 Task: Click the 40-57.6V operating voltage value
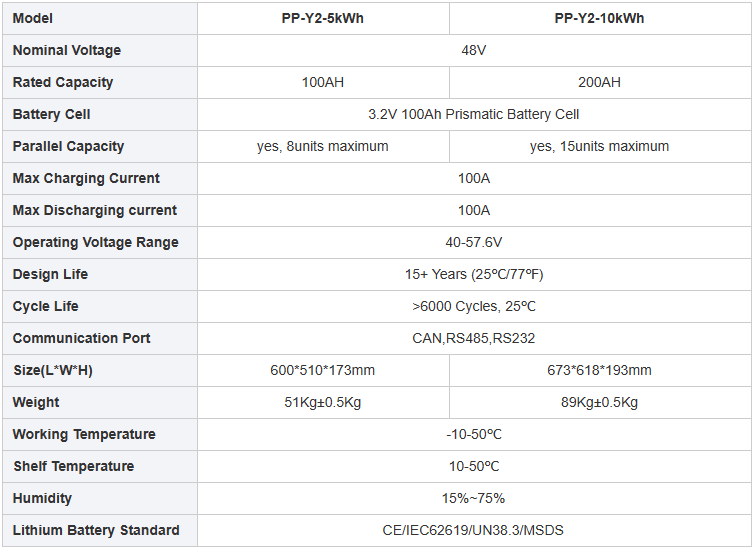coord(474,242)
